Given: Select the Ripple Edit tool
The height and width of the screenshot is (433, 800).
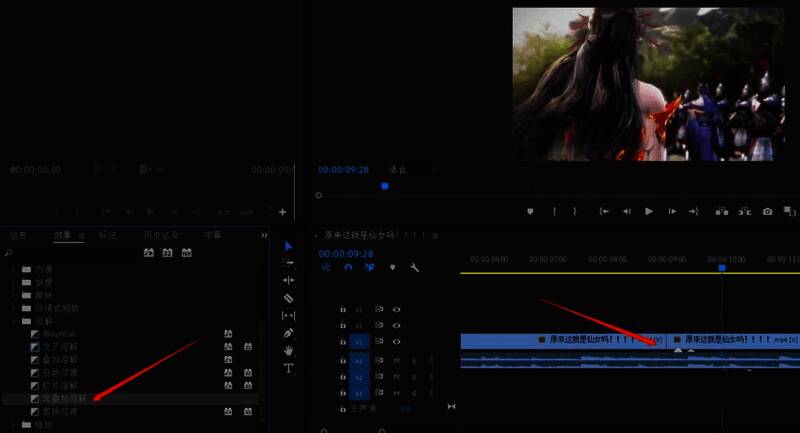Looking at the screenshot, I should [x=289, y=281].
